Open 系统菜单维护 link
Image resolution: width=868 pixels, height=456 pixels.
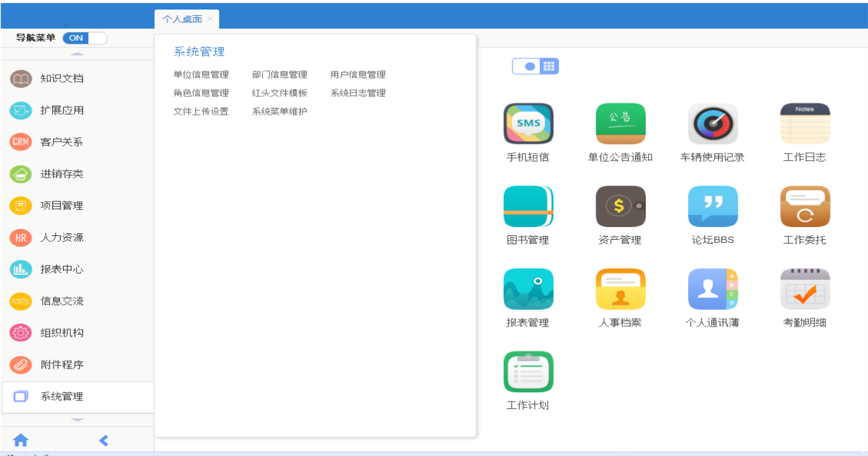280,112
